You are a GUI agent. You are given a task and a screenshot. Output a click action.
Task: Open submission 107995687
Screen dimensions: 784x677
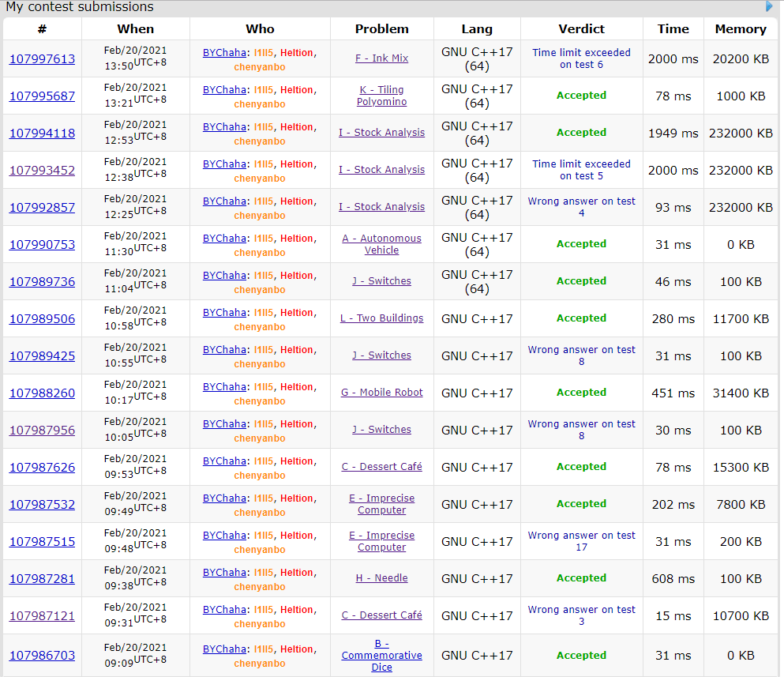pos(42,96)
